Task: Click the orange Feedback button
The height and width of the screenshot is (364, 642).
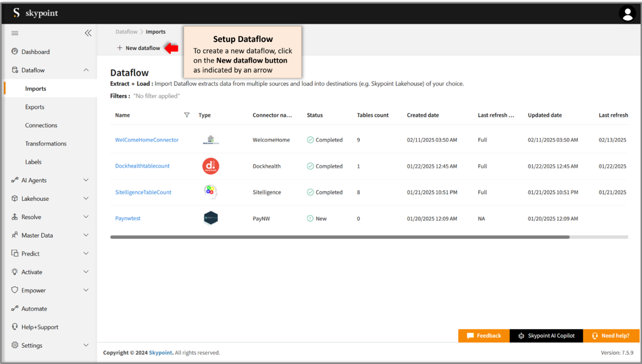Action: tap(484, 336)
